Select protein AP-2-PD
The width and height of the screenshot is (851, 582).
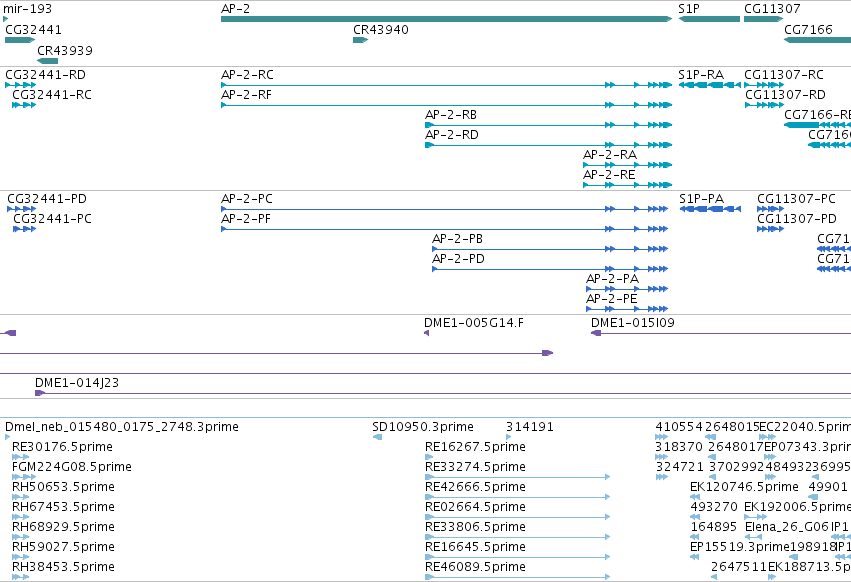coord(550,269)
